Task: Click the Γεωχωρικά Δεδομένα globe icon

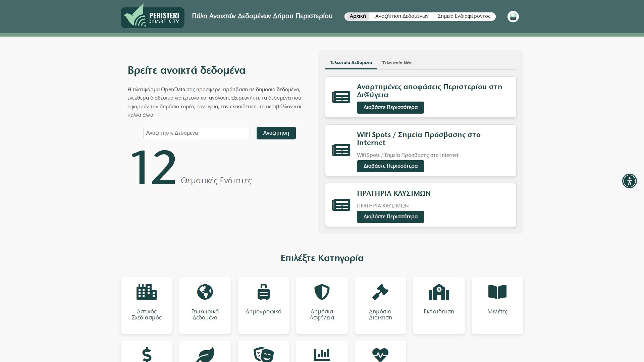Action: pyautogui.click(x=205, y=292)
